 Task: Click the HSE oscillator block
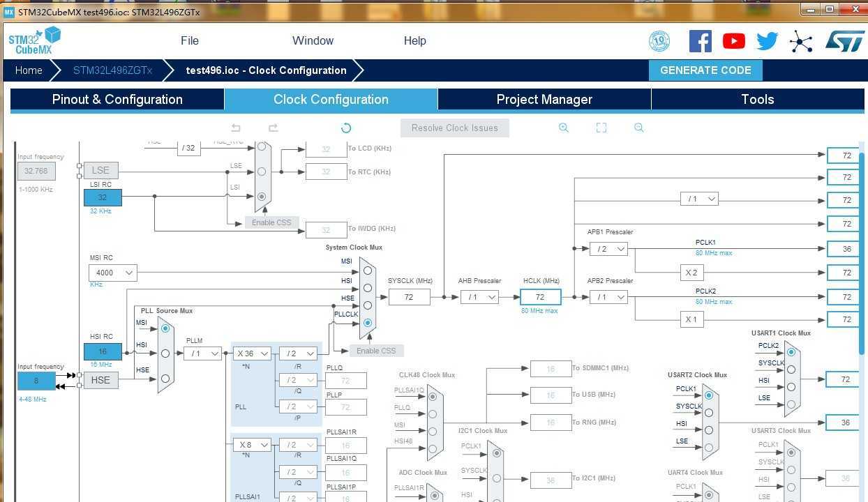pyautogui.click(x=100, y=380)
